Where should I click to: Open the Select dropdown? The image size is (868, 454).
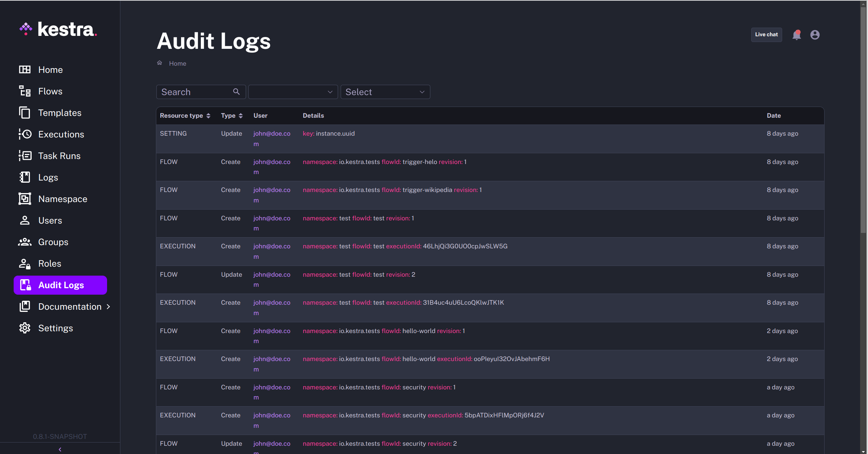pos(385,92)
